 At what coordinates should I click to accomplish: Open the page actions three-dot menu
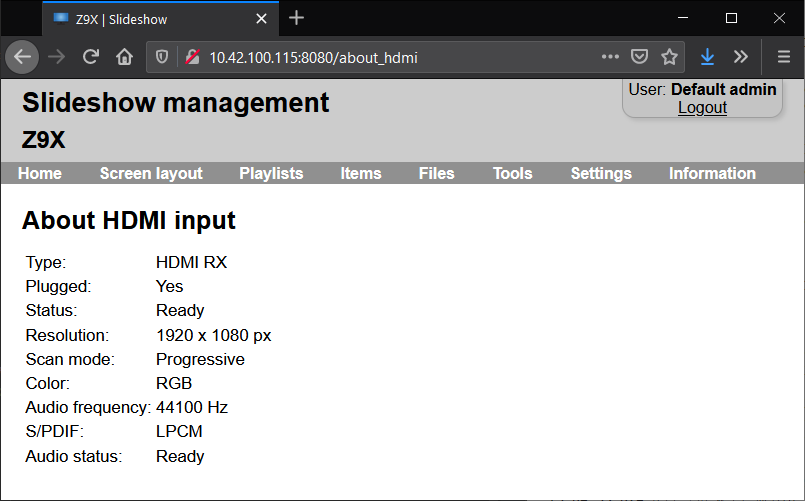610,56
